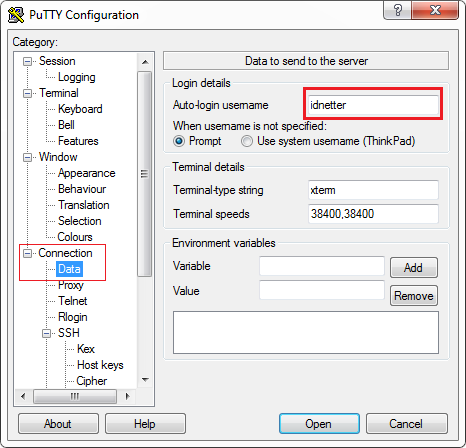466x448 pixels.
Task: Collapse the Terminal tree node
Action: click(x=27, y=93)
